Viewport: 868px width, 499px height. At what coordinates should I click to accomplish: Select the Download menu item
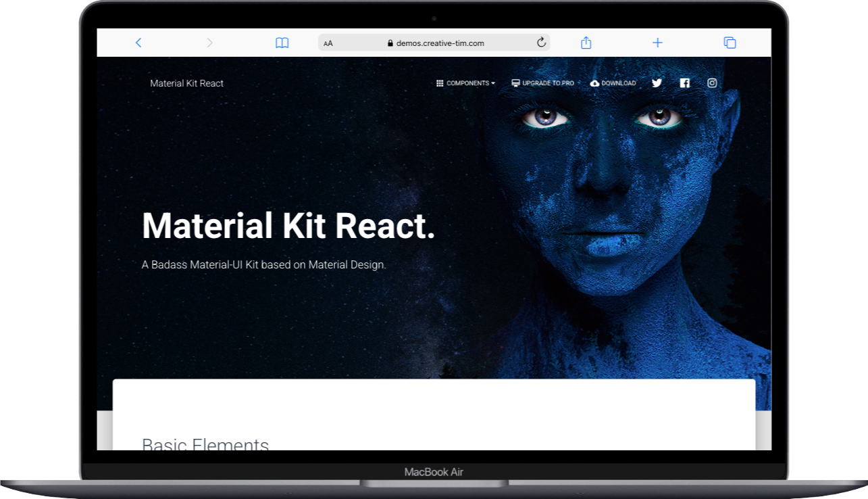click(x=619, y=82)
